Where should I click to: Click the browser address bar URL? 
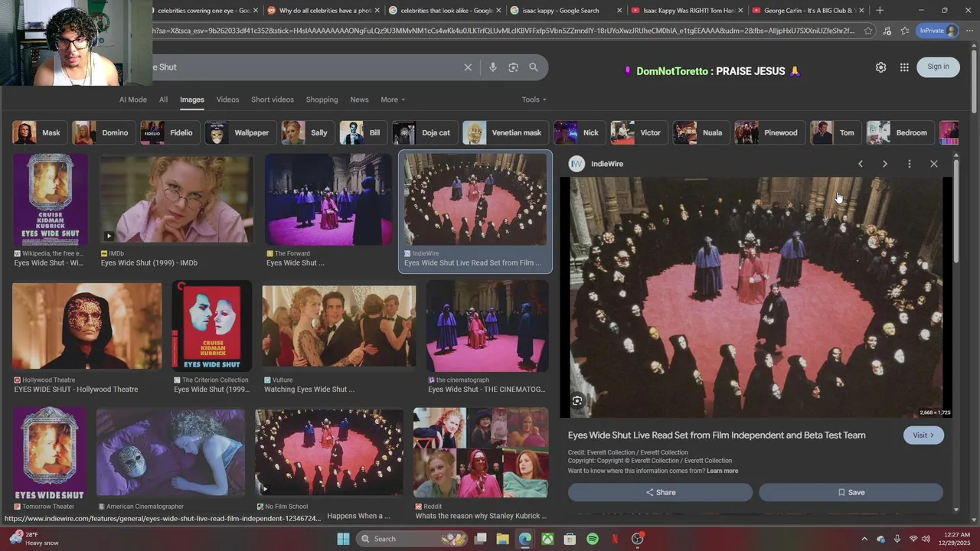click(x=505, y=31)
